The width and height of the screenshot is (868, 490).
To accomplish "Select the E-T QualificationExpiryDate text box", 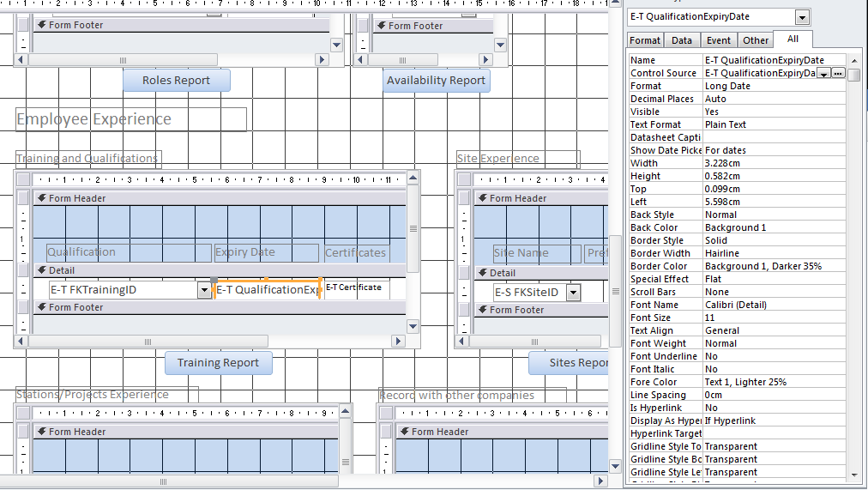I will (x=267, y=289).
